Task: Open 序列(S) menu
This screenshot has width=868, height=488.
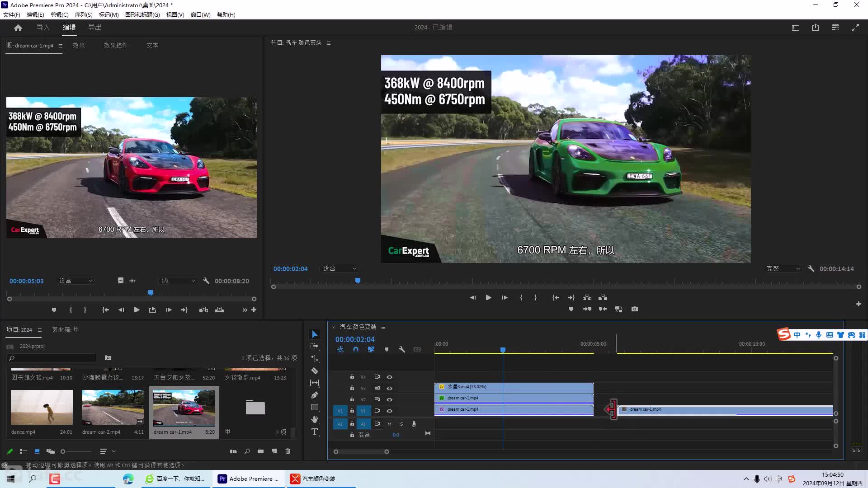Action: pos(84,14)
